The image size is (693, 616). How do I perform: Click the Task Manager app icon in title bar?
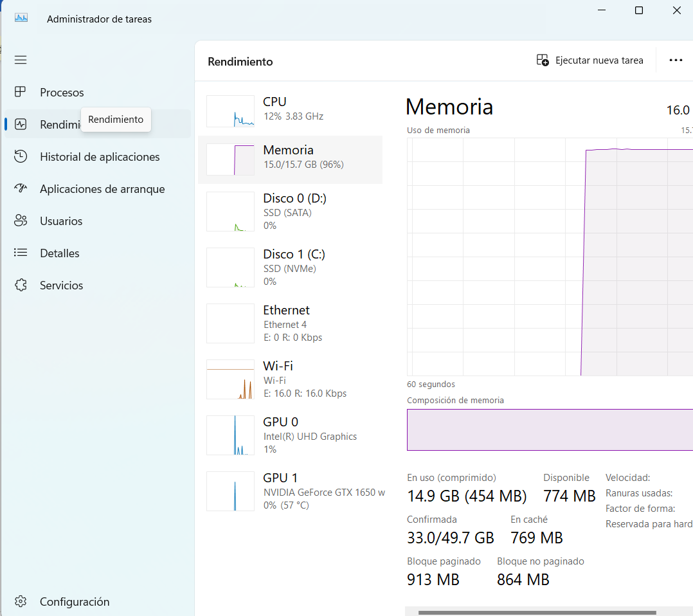[x=21, y=18]
